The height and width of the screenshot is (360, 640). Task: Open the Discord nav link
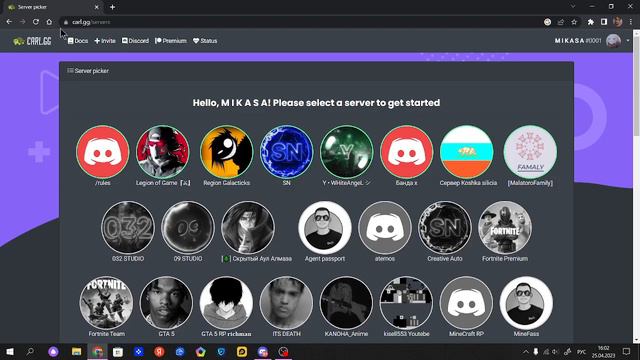[135, 41]
